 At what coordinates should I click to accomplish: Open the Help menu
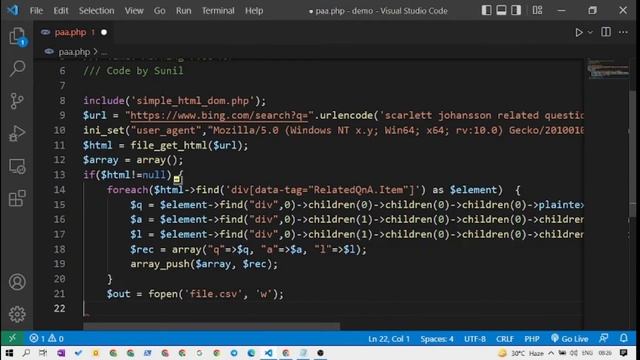[x=254, y=11]
